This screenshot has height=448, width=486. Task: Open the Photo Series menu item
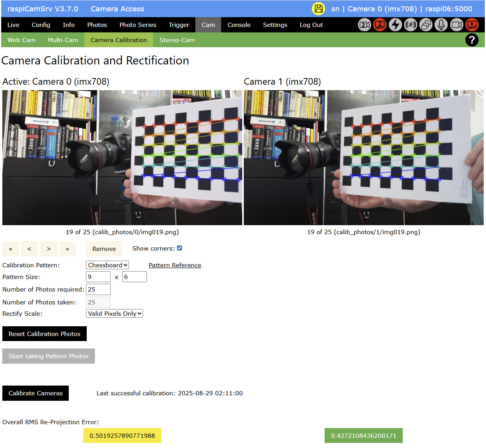pos(138,25)
